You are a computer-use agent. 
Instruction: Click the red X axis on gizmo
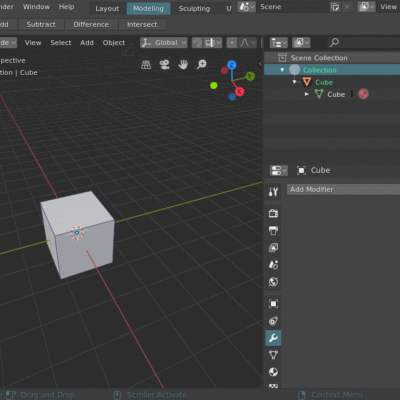click(239, 92)
